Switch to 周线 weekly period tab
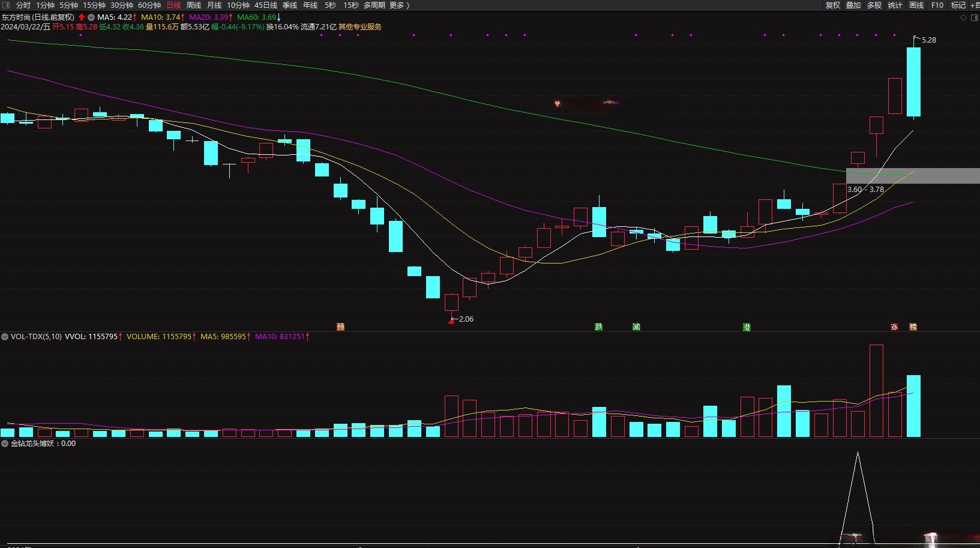The height and width of the screenshot is (548, 980). [x=194, y=5]
